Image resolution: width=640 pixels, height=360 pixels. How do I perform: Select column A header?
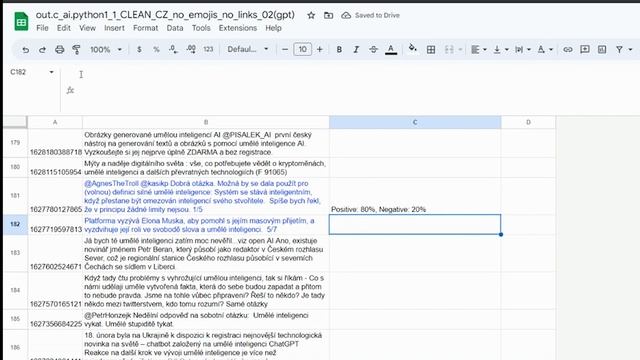click(x=55, y=122)
